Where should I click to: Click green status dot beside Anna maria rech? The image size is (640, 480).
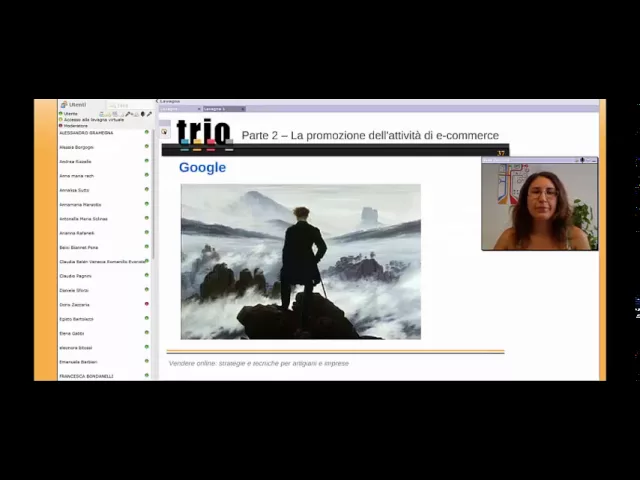147,175
